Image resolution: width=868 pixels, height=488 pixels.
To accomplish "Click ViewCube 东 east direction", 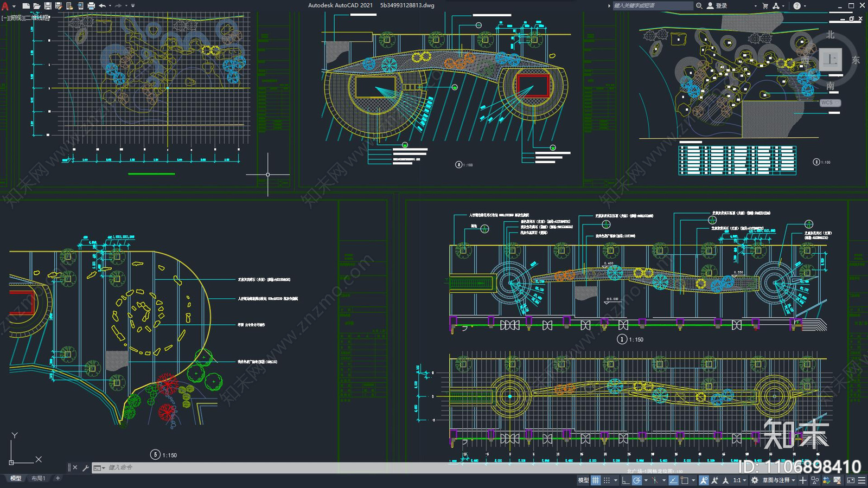I will [x=856, y=60].
